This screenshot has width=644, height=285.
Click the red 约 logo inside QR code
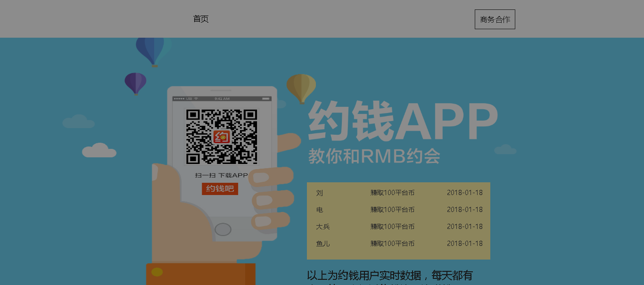222,137
